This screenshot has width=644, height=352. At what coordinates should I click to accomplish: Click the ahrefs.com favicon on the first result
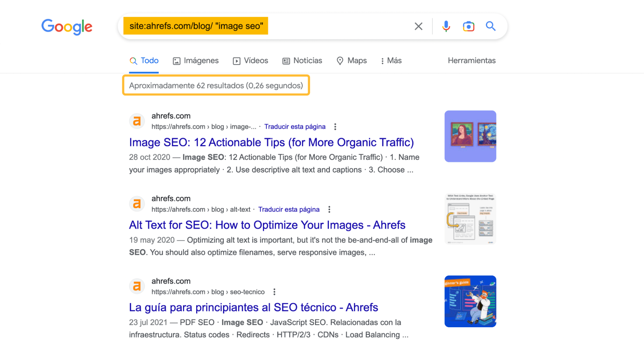pyautogui.click(x=137, y=121)
